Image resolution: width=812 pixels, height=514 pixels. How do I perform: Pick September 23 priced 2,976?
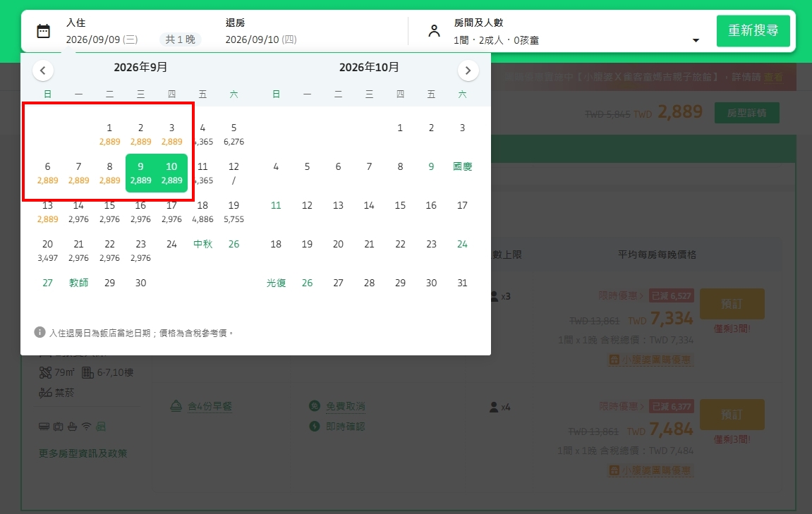[140, 250]
